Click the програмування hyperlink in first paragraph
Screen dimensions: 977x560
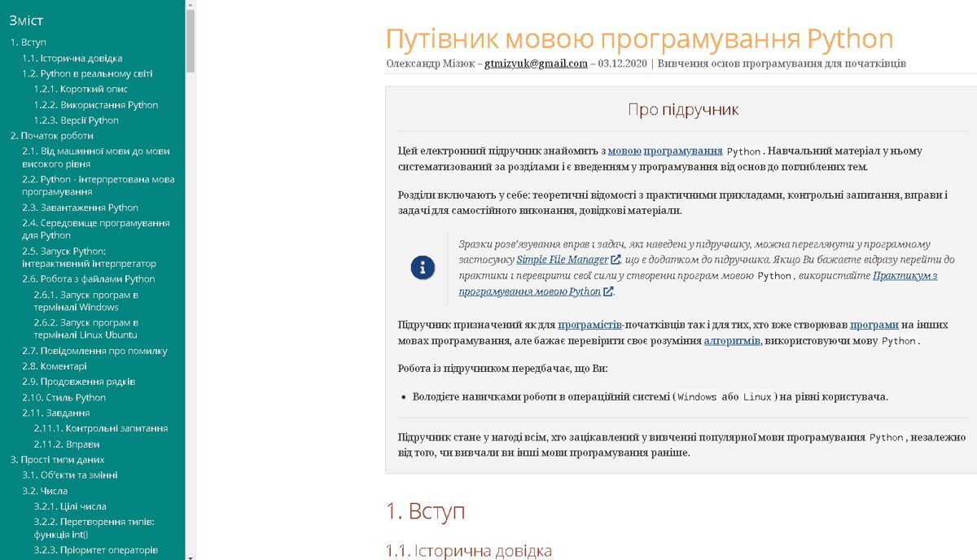point(683,151)
